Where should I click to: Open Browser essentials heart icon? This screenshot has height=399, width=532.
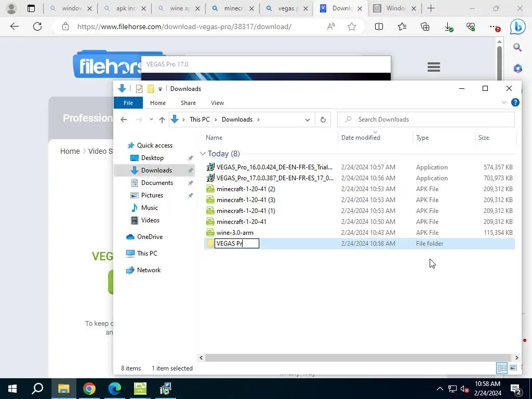[x=471, y=26]
